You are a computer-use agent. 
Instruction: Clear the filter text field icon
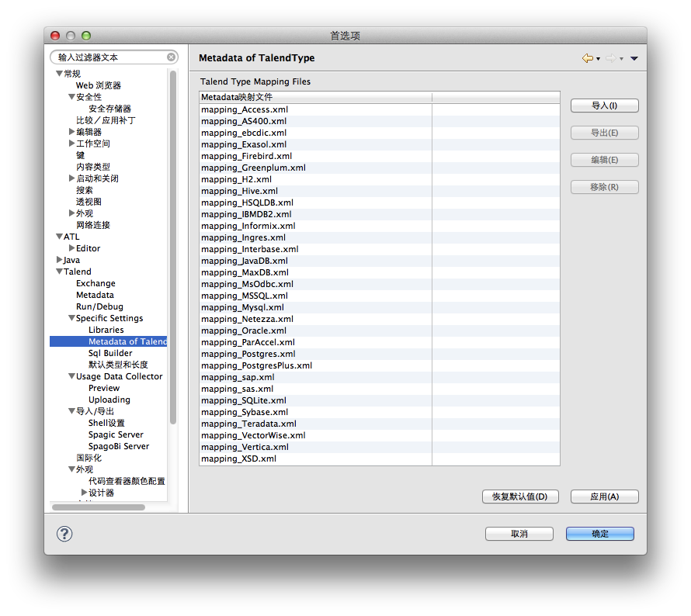(x=171, y=57)
